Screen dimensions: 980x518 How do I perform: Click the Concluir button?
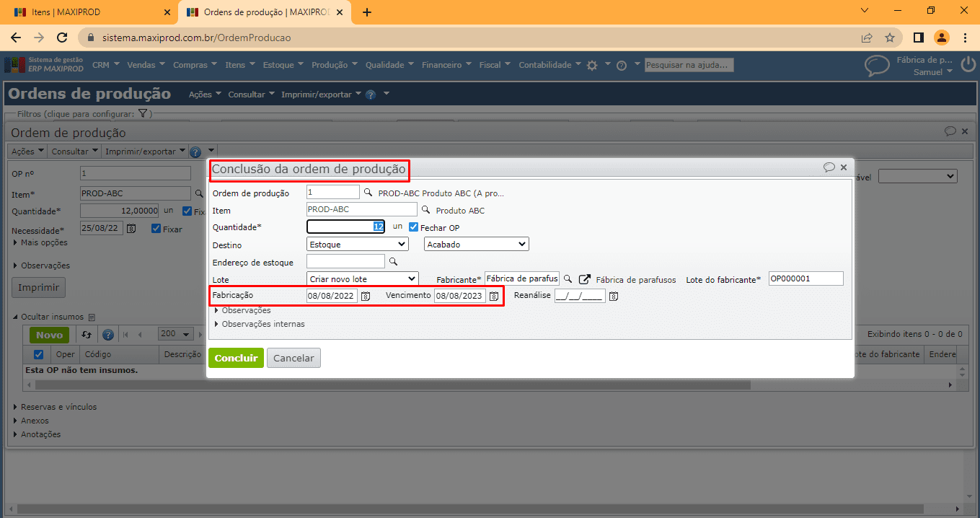(236, 358)
